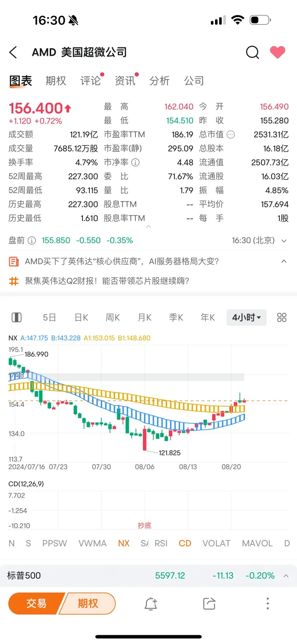Switch to the 期权 tab
Viewport: 297px width, 644px height.
point(56,81)
